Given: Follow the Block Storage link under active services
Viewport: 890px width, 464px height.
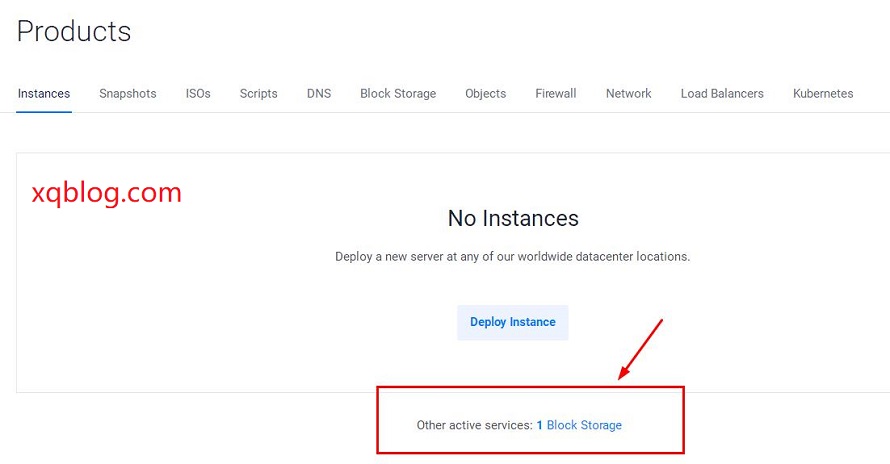Looking at the screenshot, I should click(x=584, y=425).
